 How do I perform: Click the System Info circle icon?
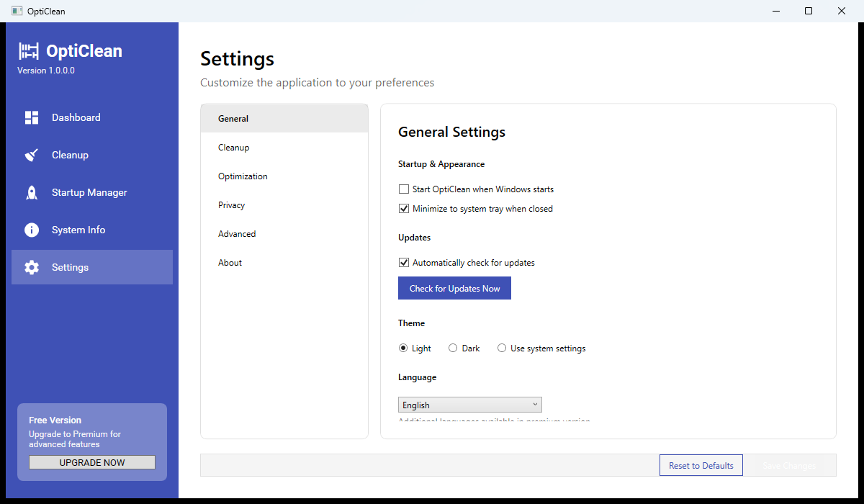click(32, 230)
